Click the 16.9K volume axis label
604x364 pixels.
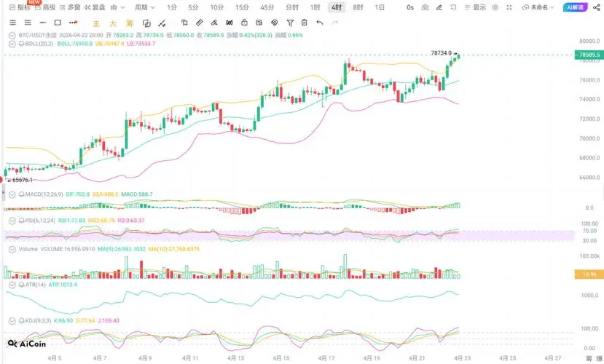point(589,274)
